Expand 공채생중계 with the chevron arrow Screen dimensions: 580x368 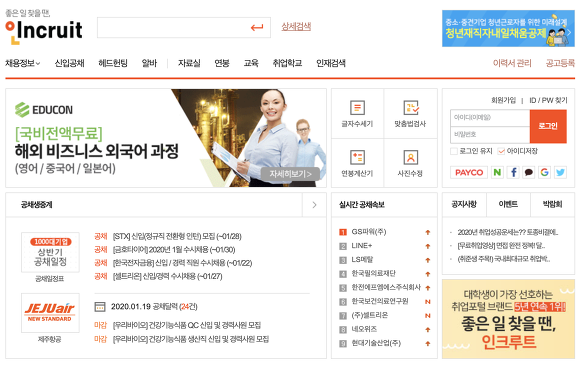(x=314, y=205)
